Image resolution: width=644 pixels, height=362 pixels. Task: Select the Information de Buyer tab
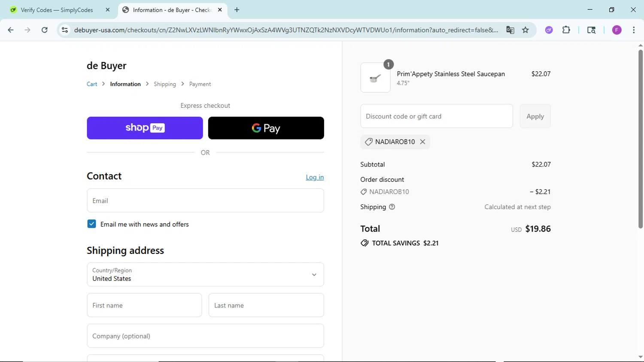point(172,10)
